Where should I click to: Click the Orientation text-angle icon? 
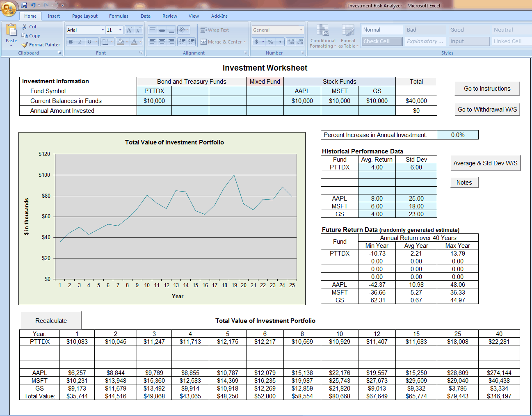(184, 30)
